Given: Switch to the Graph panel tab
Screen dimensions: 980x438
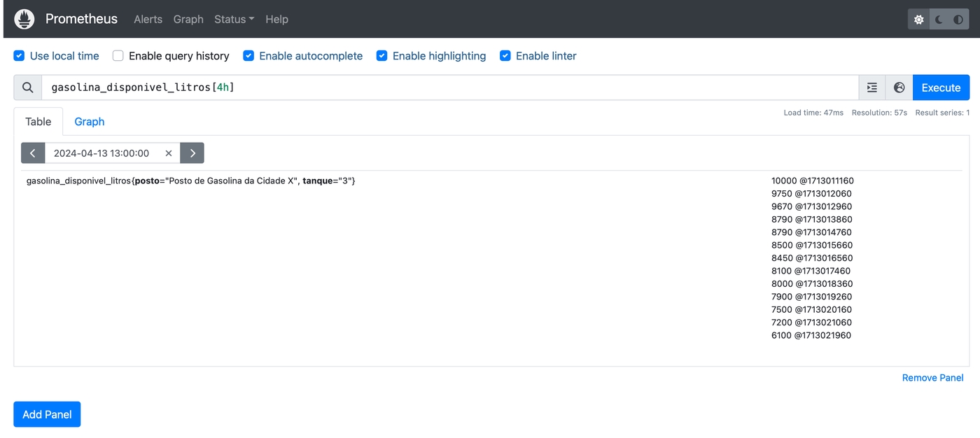Looking at the screenshot, I should pos(90,122).
